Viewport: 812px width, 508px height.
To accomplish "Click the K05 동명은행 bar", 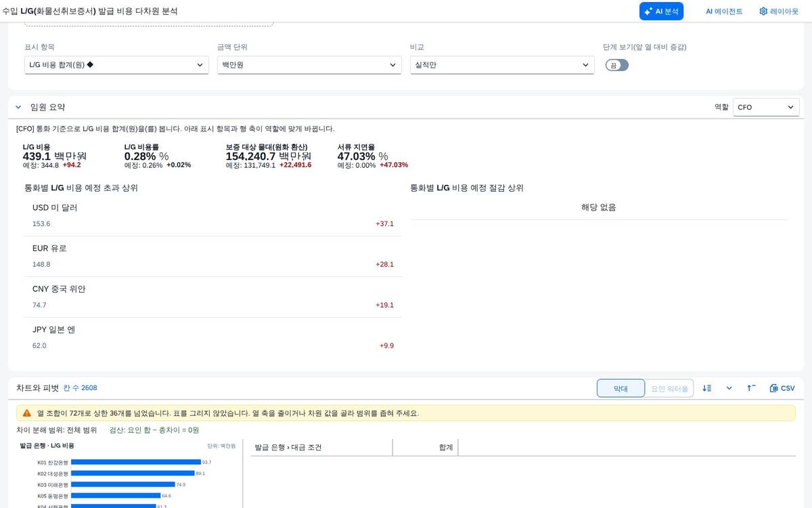I will 116,496.
